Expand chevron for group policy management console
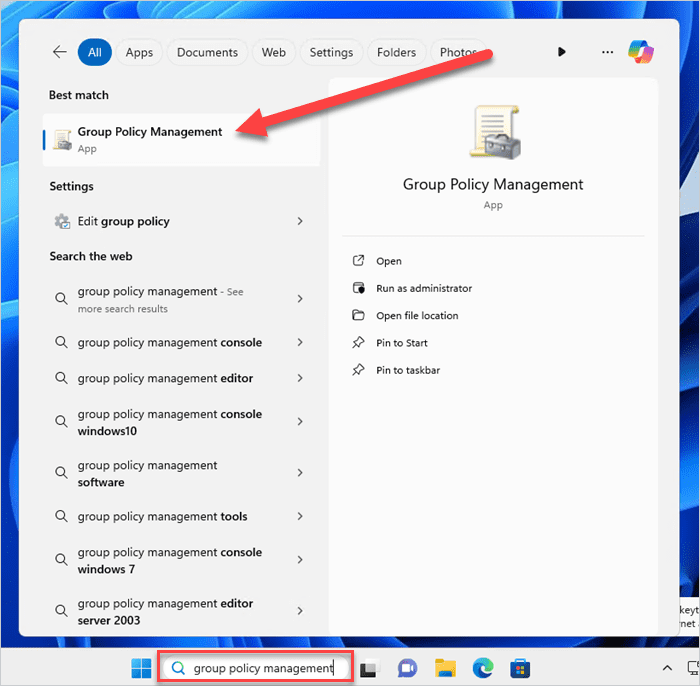Viewport: 700px width, 686px height. click(x=300, y=342)
